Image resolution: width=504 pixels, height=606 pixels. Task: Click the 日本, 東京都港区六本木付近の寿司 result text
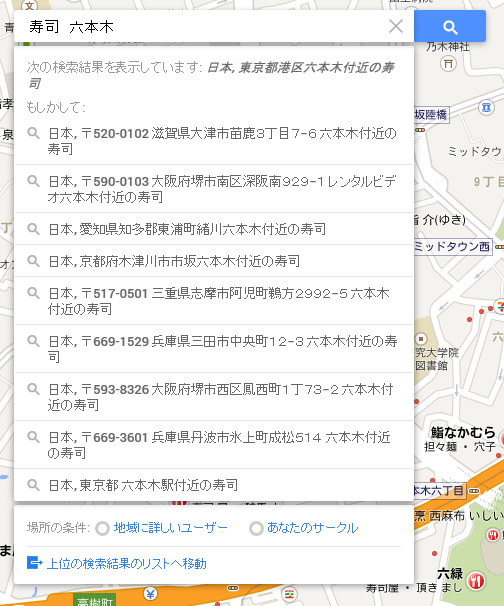point(211,75)
